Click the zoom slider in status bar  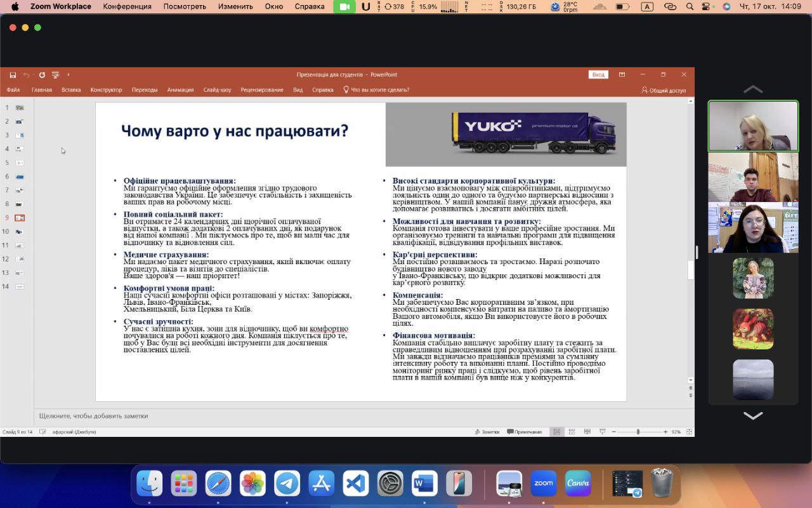pos(638,432)
